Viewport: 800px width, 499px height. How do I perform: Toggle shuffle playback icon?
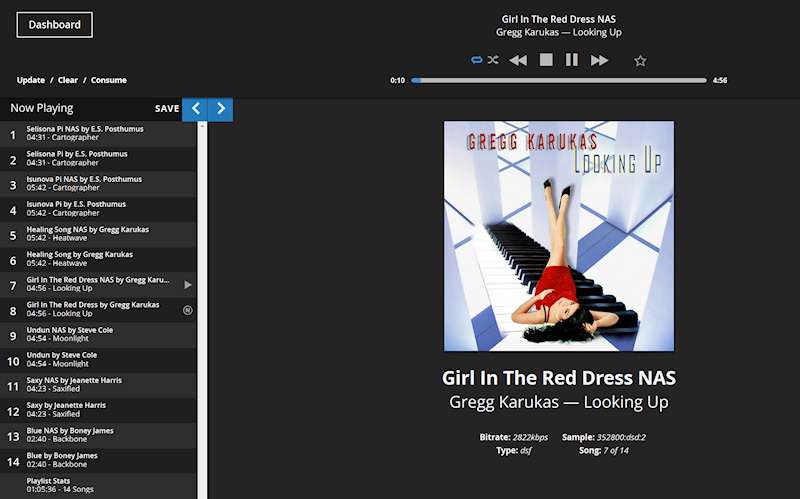pyautogui.click(x=493, y=60)
